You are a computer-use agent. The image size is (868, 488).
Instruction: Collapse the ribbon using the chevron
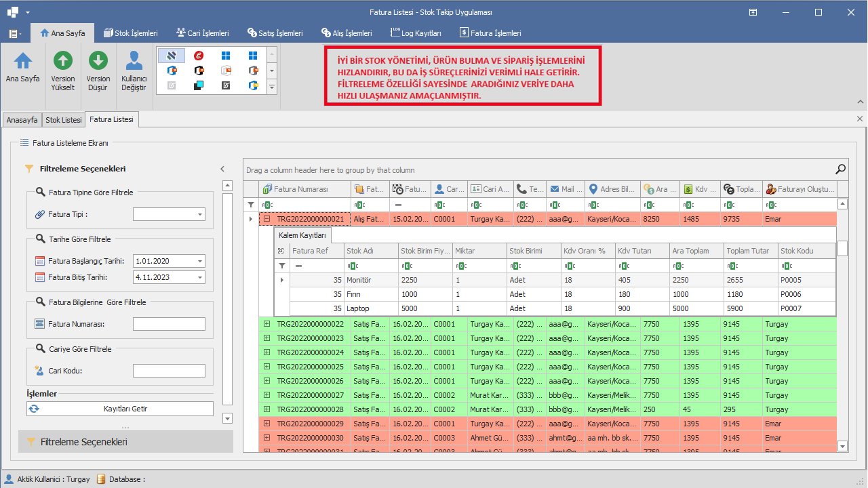tap(860, 101)
